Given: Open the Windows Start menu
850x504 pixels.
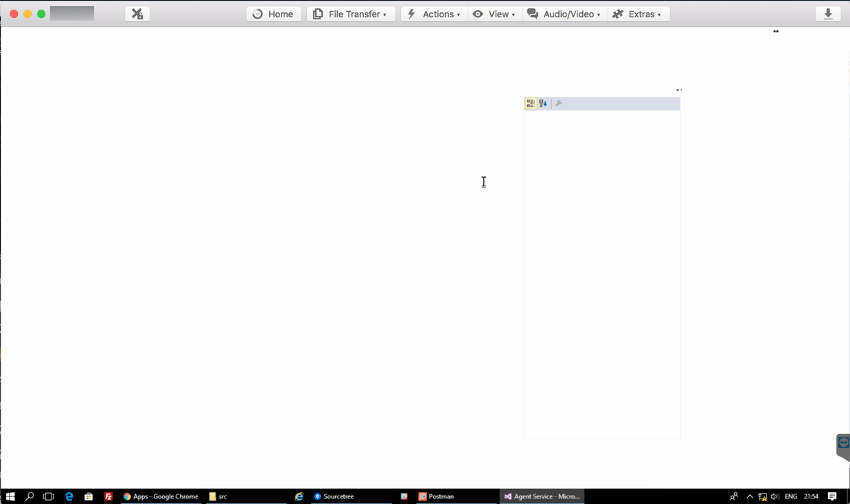Looking at the screenshot, I should click(x=10, y=496).
